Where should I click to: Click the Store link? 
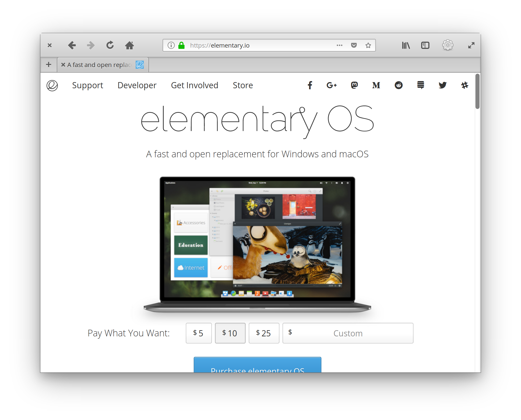click(x=243, y=85)
